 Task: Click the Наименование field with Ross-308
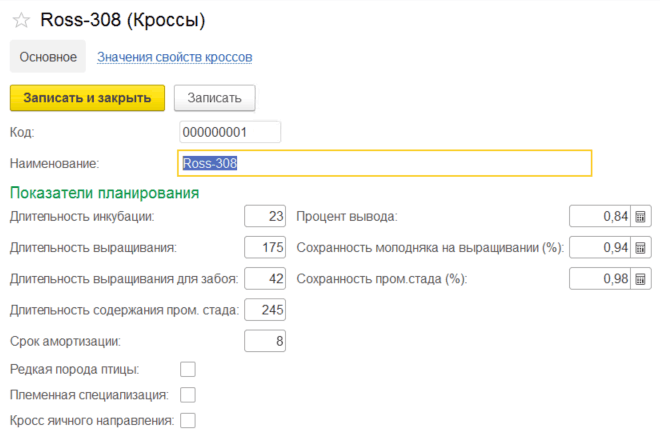coord(385,163)
